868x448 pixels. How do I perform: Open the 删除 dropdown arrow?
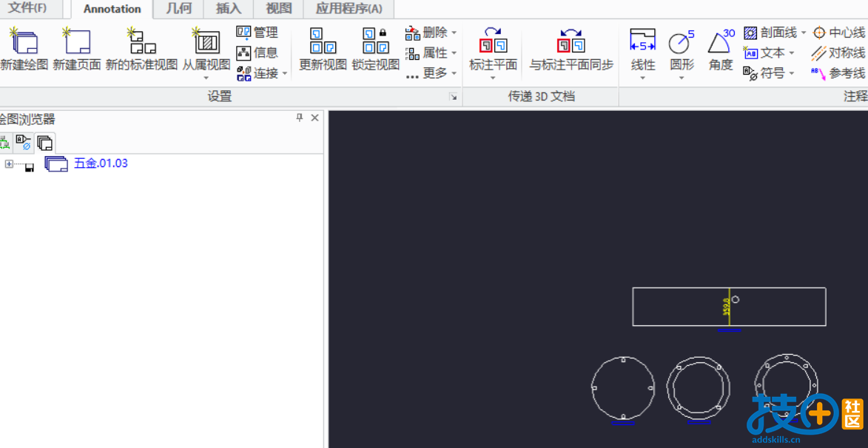click(454, 33)
